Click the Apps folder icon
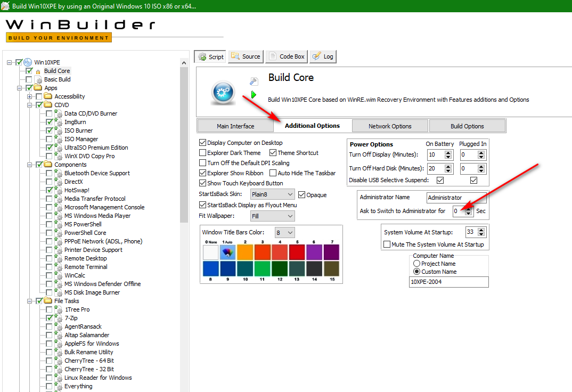Screen dimensions: 572x392 pos(38,88)
